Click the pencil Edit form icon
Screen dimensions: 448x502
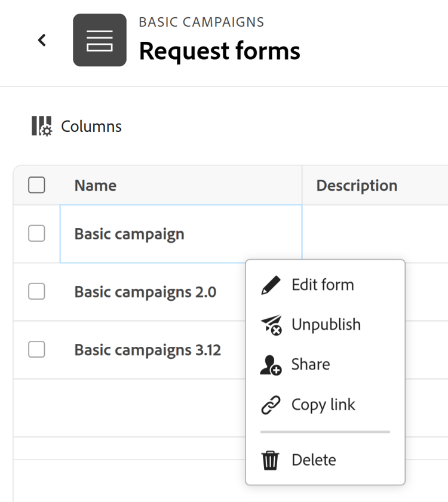point(271,285)
